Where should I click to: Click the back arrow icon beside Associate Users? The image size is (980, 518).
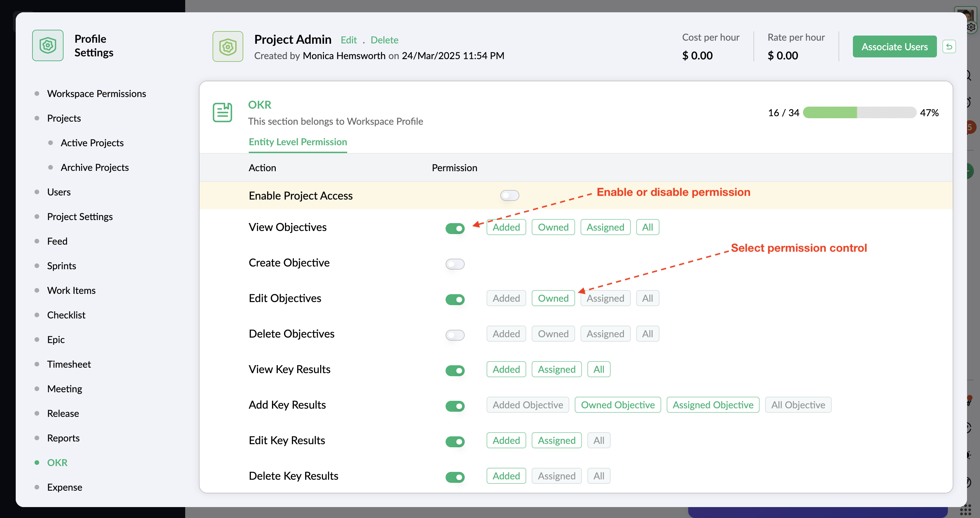(x=949, y=46)
